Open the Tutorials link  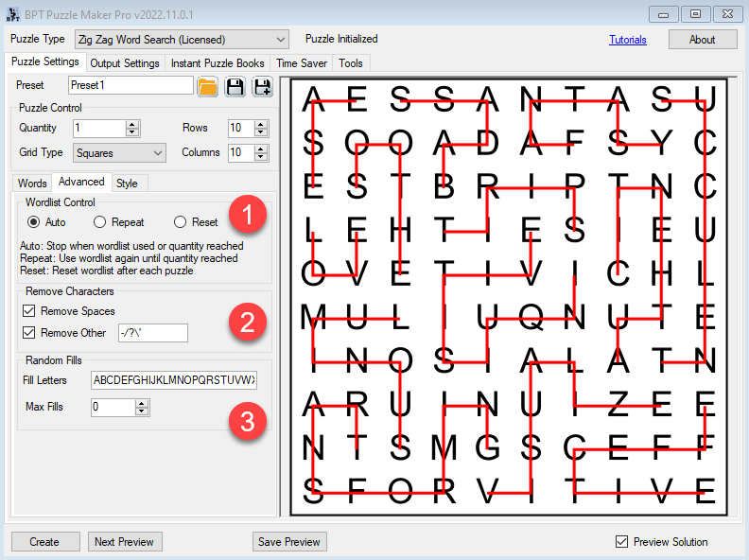click(628, 40)
